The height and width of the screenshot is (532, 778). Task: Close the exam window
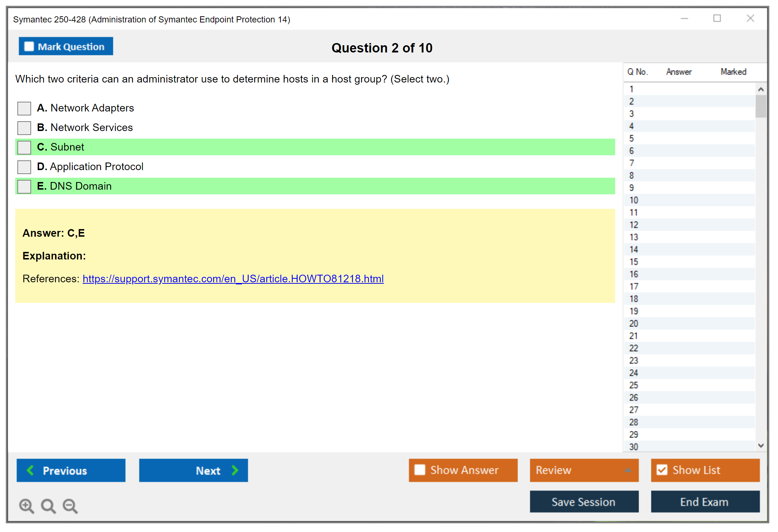click(x=750, y=18)
